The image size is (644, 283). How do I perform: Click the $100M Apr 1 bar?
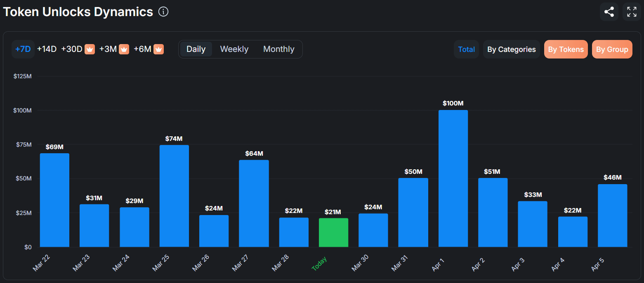coord(453,178)
